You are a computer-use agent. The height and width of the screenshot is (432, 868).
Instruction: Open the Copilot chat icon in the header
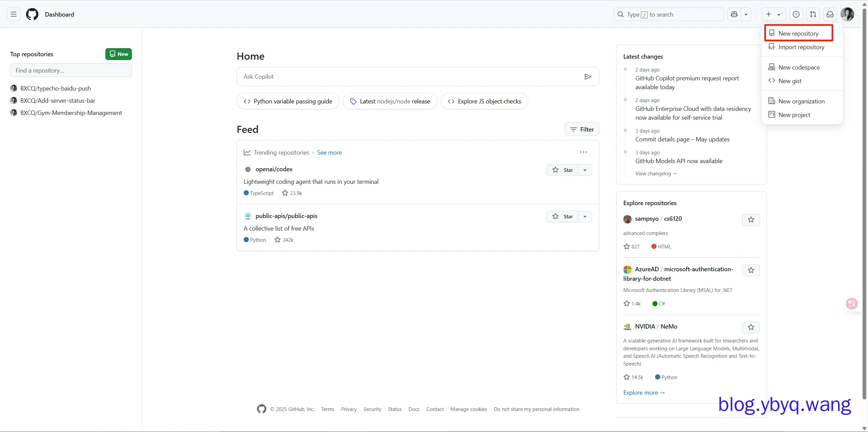tap(734, 14)
